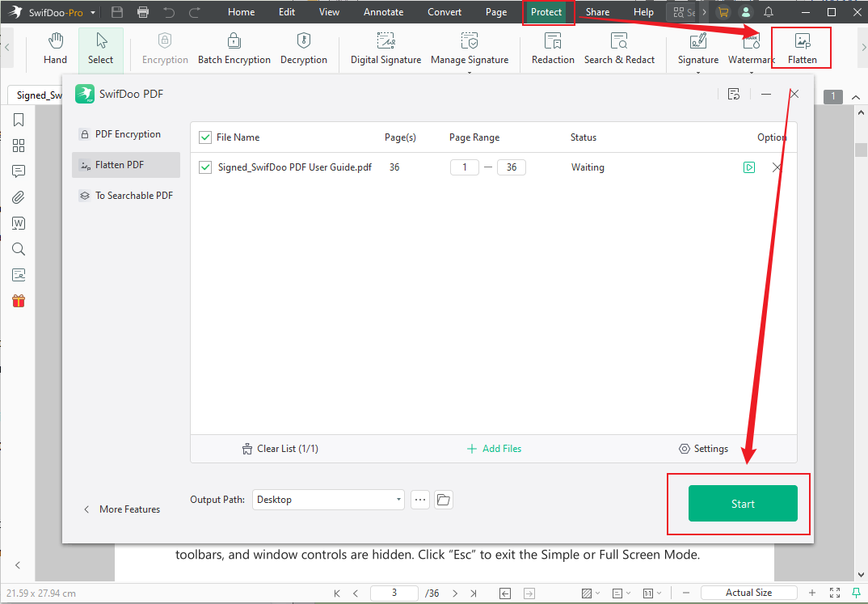Image resolution: width=868 pixels, height=604 pixels.
Task: Start processing the file with the play icon
Action: [749, 167]
